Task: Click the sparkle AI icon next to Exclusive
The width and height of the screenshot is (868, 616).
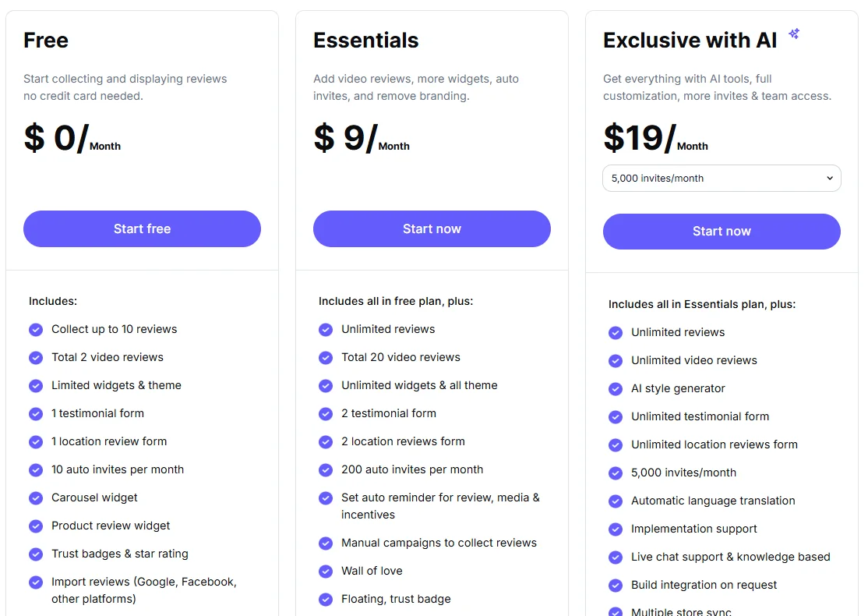Action: [x=793, y=34]
